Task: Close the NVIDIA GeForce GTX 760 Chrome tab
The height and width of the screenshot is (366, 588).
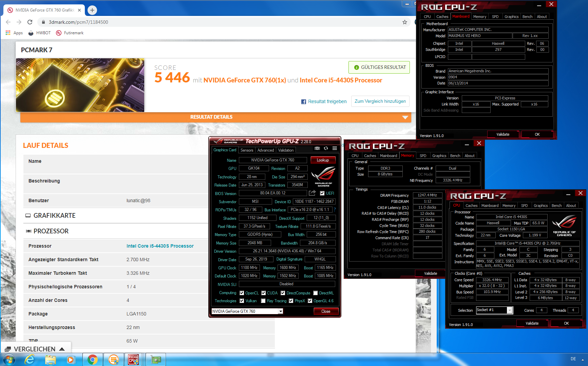Action: click(79, 10)
